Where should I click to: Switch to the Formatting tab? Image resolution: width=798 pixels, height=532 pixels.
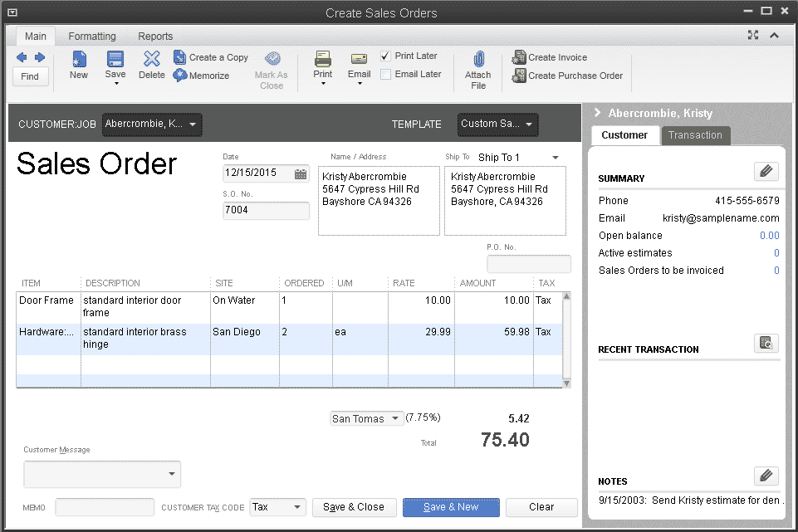tap(92, 37)
